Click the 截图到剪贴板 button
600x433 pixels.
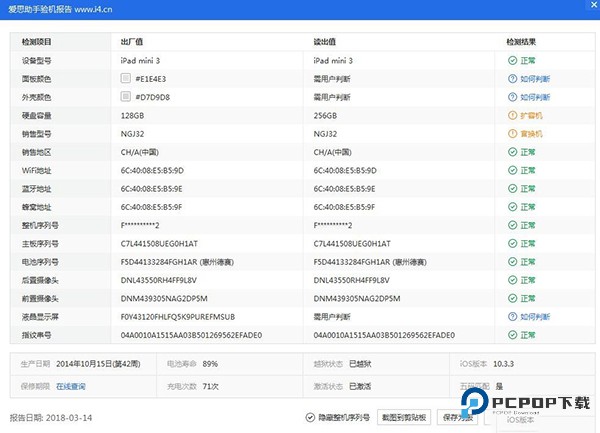click(404, 417)
